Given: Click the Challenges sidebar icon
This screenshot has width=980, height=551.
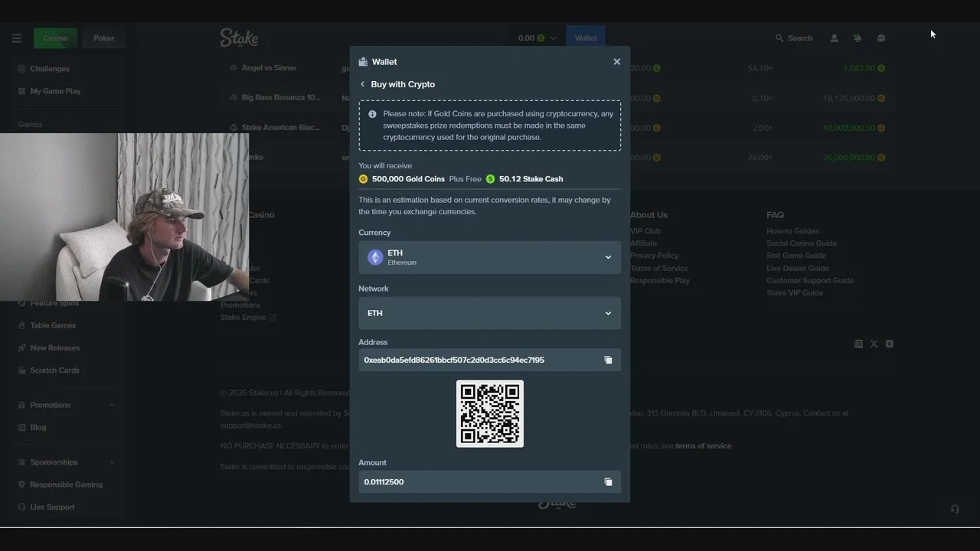Looking at the screenshot, I should click(22, 69).
